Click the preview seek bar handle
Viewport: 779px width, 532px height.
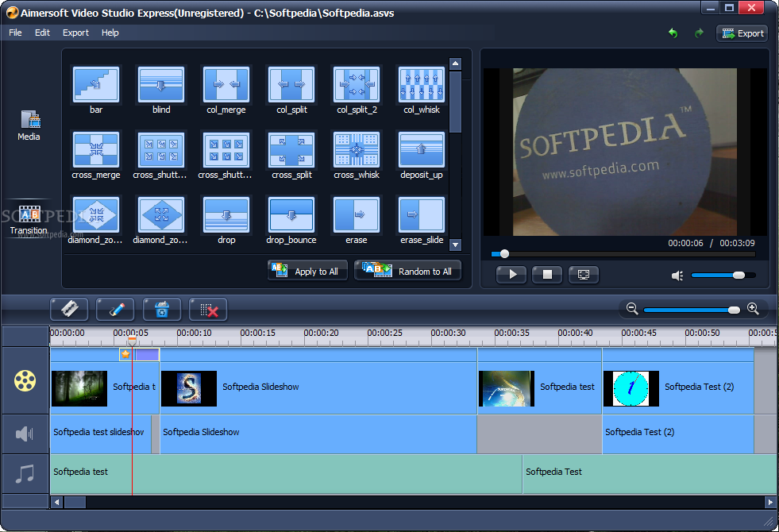(x=504, y=254)
